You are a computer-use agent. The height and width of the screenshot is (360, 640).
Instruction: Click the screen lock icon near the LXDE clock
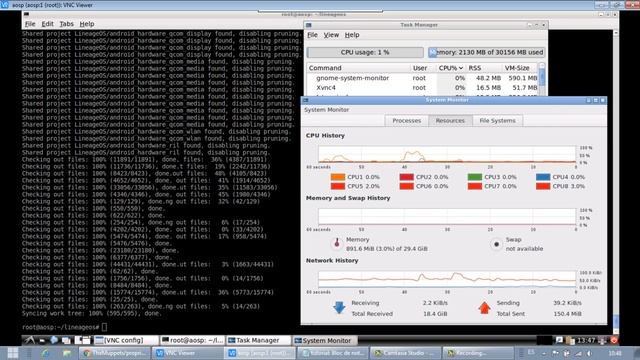tap(603, 340)
